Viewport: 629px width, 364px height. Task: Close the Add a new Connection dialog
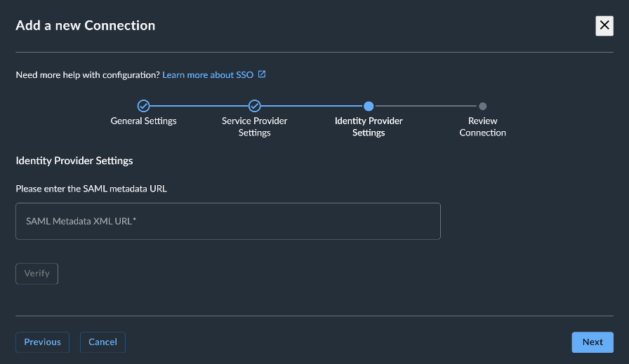coord(604,26)
